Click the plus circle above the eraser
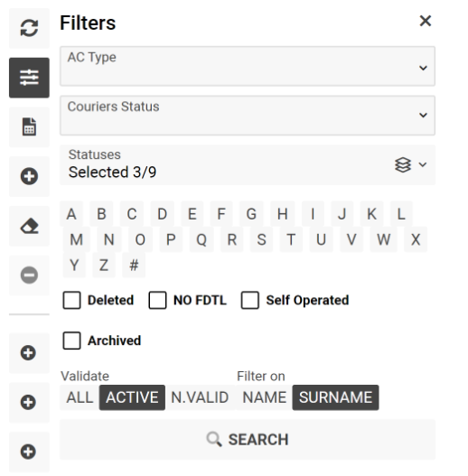Viewport: 468px width, 476px height. (x=29, y=176)
